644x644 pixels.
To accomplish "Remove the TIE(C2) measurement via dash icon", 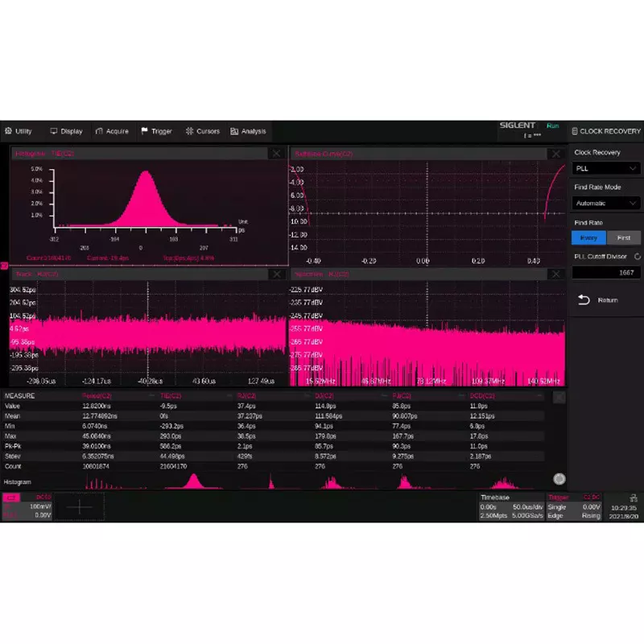I will pyautogui.click(x=229, y=395).
